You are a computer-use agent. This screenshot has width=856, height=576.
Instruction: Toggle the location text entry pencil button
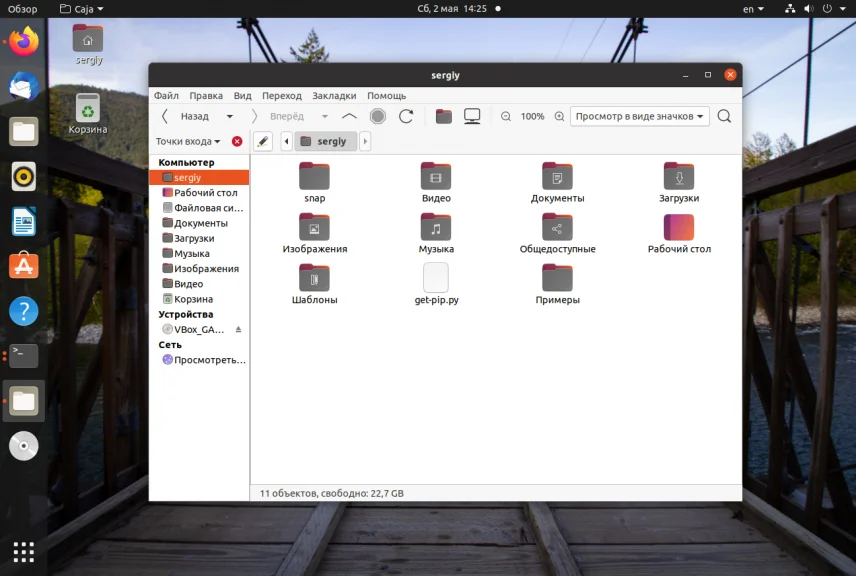pos(263,142)
